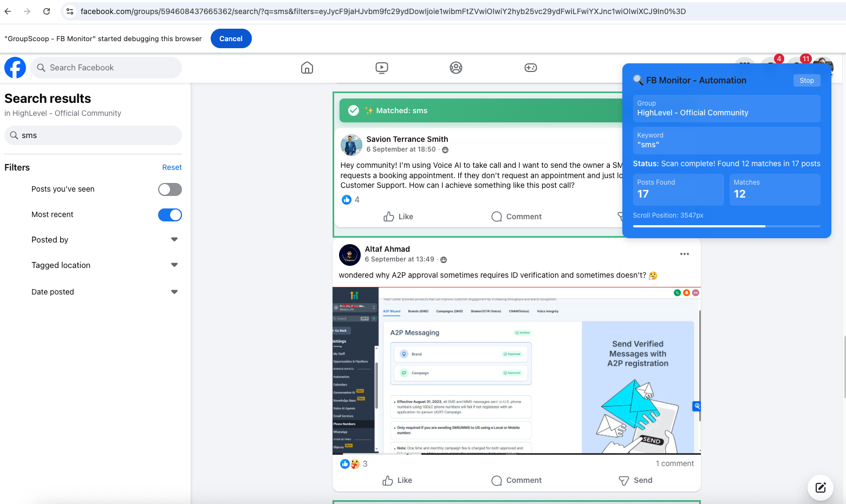
Task: Toggle the site permissions icon in address bar
Action: click(69, 10)
